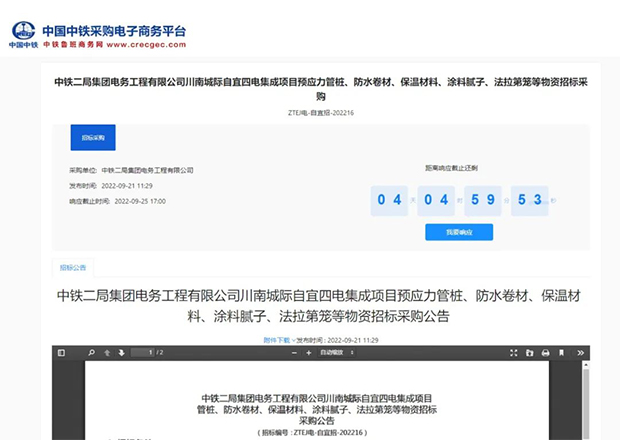Image resolution: width=620 pixels, height=440 pixels.
Task: Click the www.crecgec.com site address
Action: 146,45
